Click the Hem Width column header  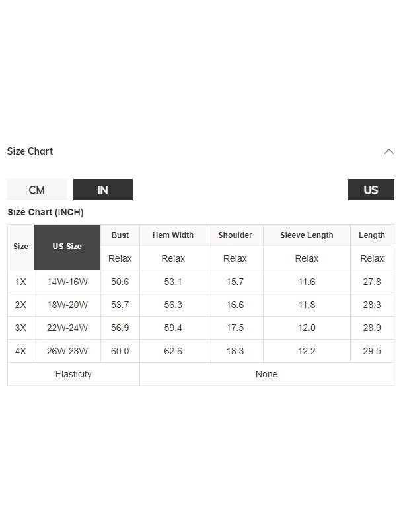coord(173,235)
